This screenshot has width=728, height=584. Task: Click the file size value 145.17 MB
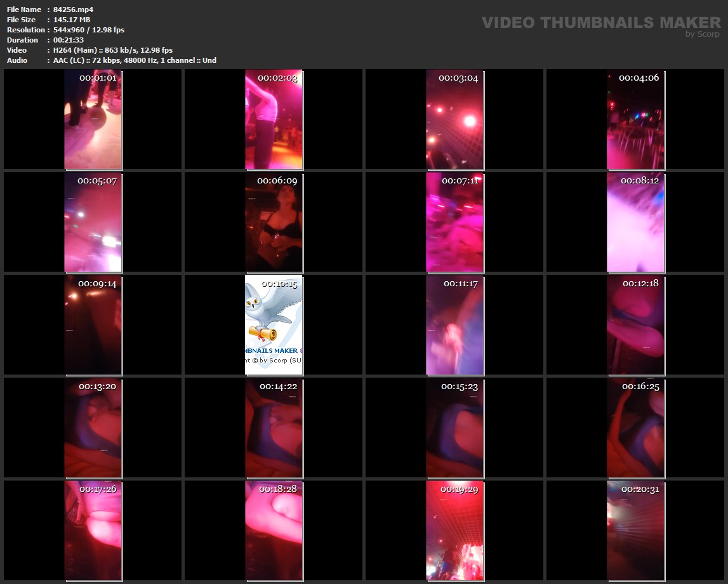[x=72, y=20]
